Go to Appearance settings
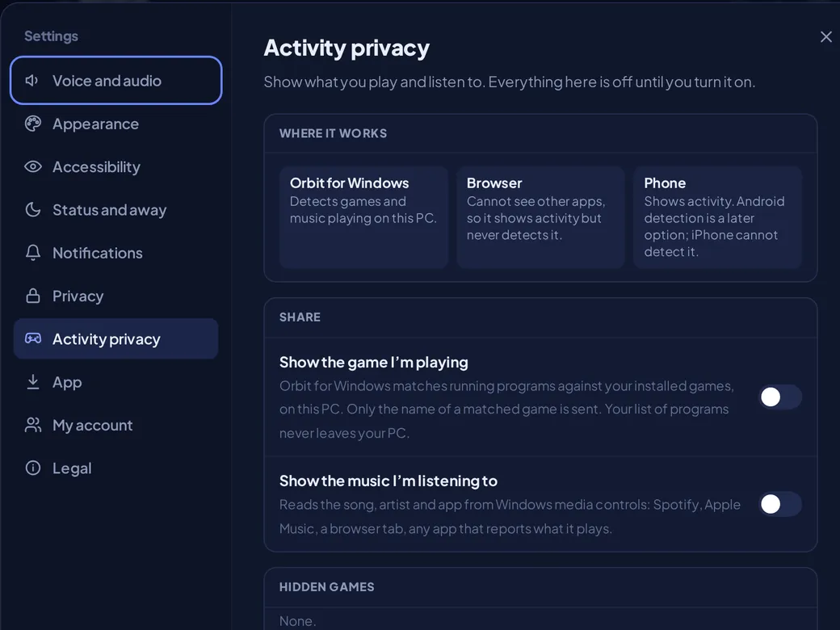The height and width of the screenshot is (630, 840). (x=115, y=124)
